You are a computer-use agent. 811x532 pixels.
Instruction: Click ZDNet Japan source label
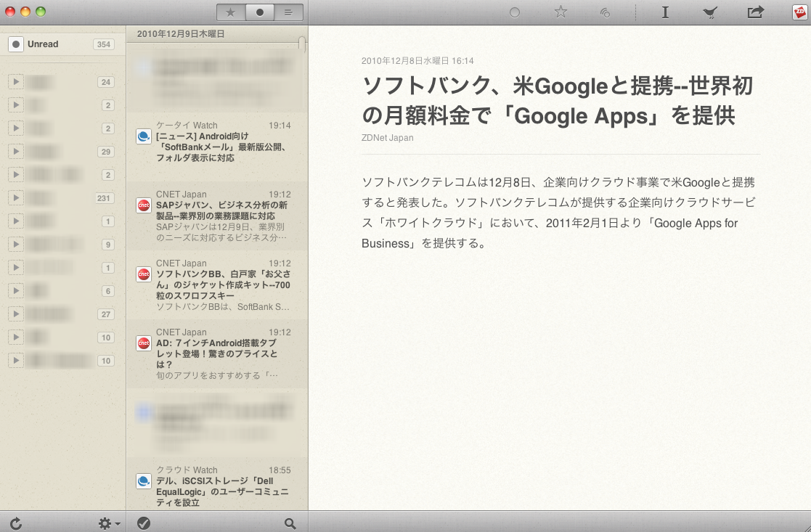point(388,138)
